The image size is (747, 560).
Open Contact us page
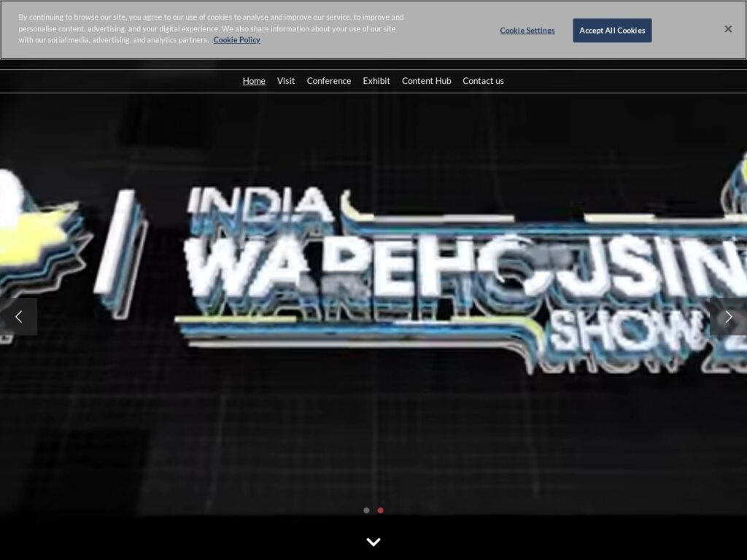click(x=483, y=81)
